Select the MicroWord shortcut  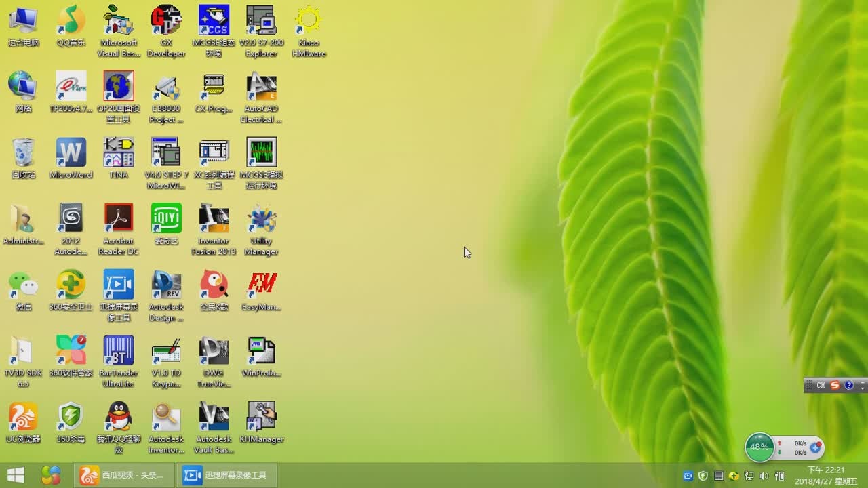(71, 159)
